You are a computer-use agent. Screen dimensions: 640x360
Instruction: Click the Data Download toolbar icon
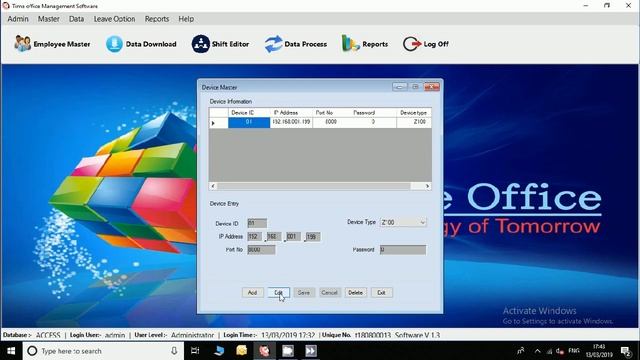(114, 44)
